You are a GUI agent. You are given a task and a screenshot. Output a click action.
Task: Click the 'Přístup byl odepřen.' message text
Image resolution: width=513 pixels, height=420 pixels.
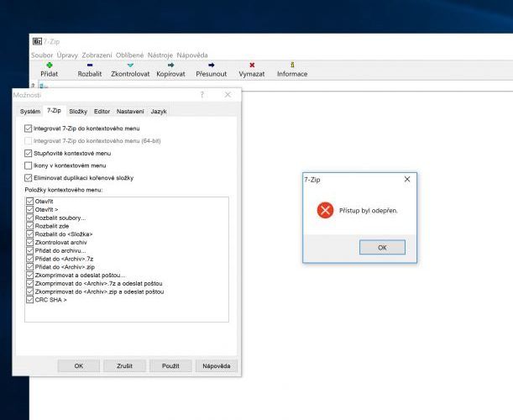coord(369,211)
